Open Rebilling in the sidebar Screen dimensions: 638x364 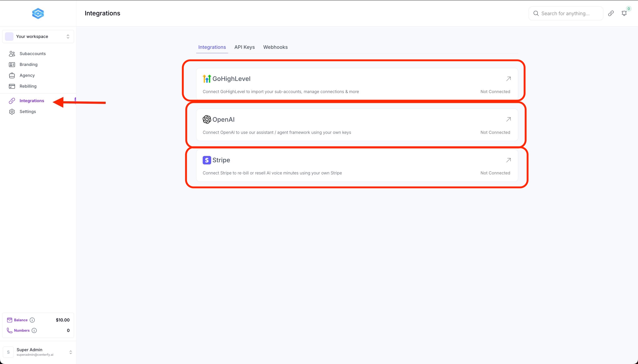pyautogui.click(x=28, y=86)
